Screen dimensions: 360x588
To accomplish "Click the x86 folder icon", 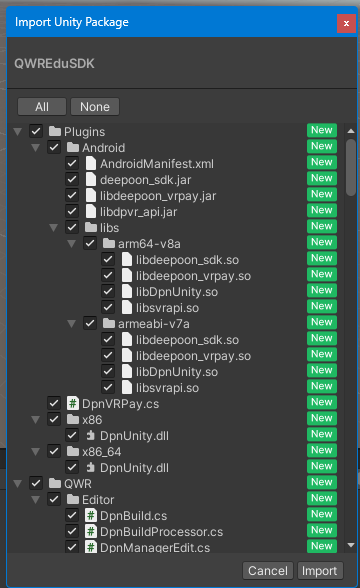I will [x=73, y=419].
